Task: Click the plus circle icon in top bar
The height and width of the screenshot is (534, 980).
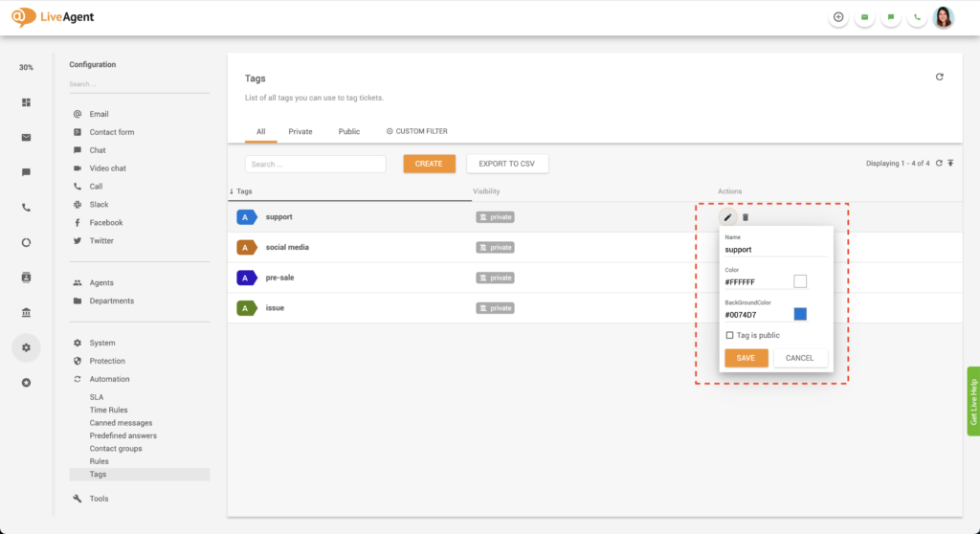Action: coord(838,17)
